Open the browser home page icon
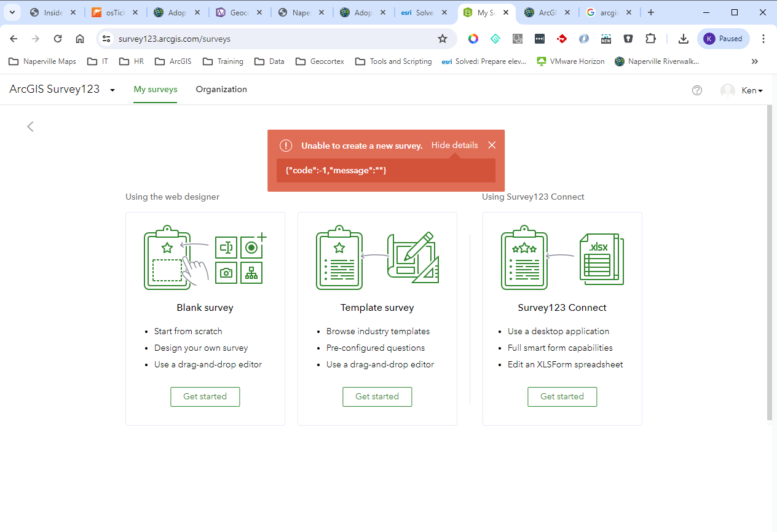This screenshot has width=777, height=532. [x=80, y=39]
